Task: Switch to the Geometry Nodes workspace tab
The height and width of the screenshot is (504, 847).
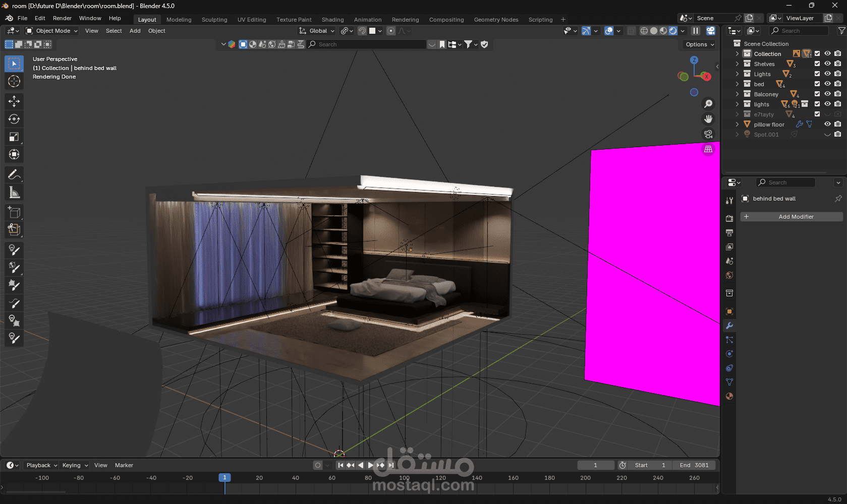Action: tap(496, 20)
